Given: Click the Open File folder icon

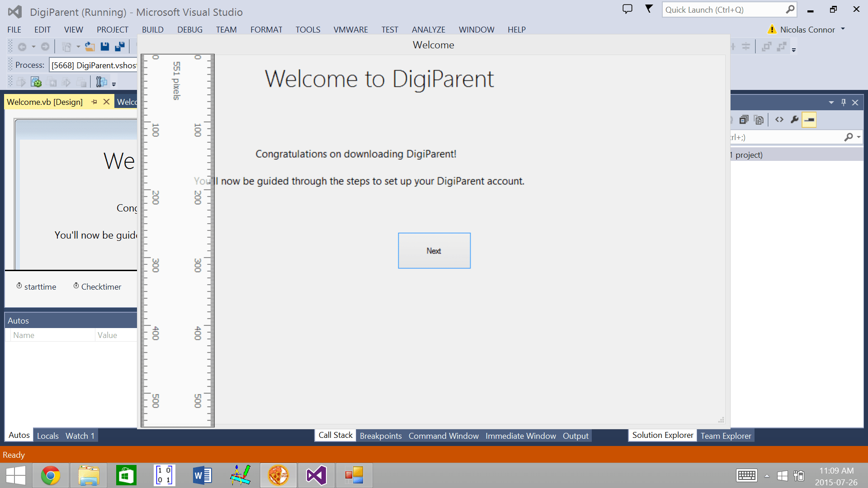Looking at the screenshot, I should (x=90, y=46).
